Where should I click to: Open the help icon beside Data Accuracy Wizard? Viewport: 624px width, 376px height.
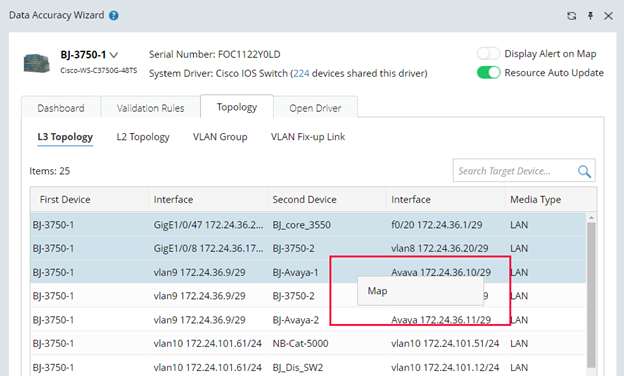click(x=114, y=16)
